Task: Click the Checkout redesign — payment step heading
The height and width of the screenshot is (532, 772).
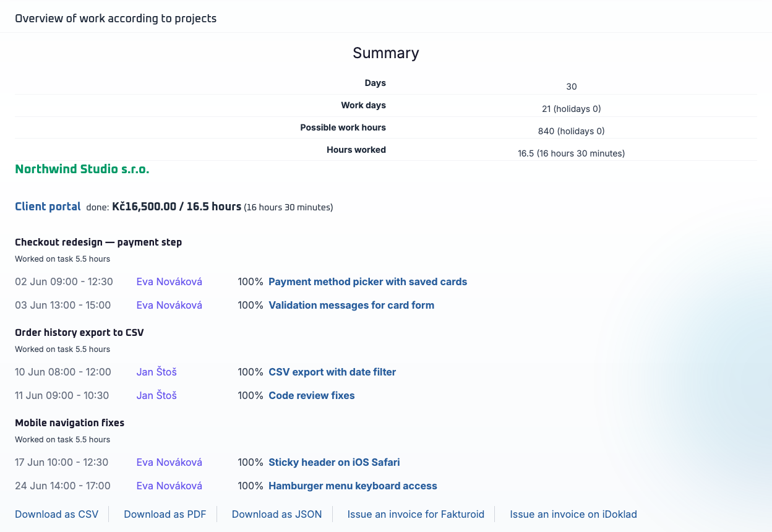Action: (98, 242)
